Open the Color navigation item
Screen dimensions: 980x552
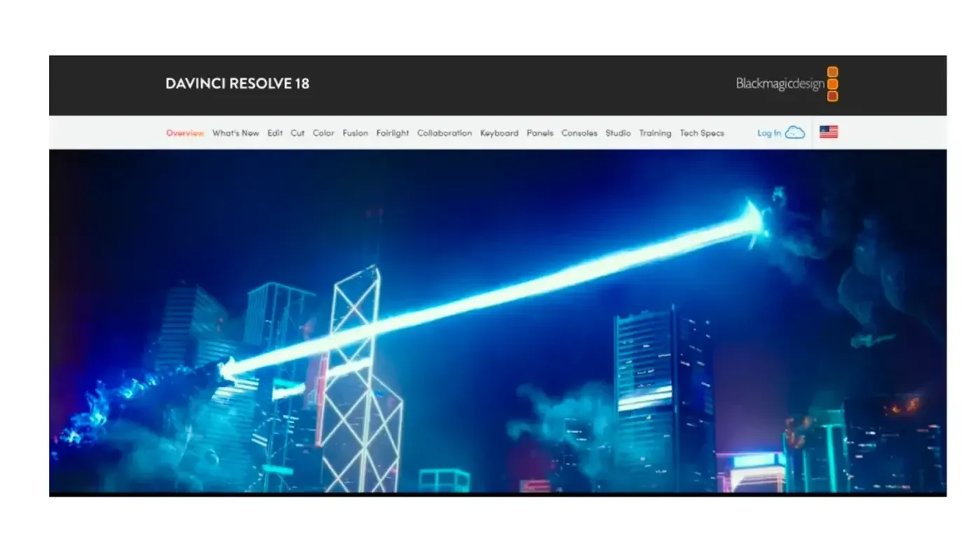click(323, 133)
